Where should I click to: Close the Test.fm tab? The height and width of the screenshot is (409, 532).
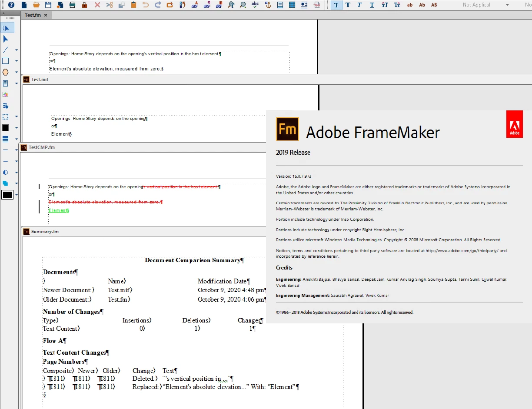click(46, 15)
